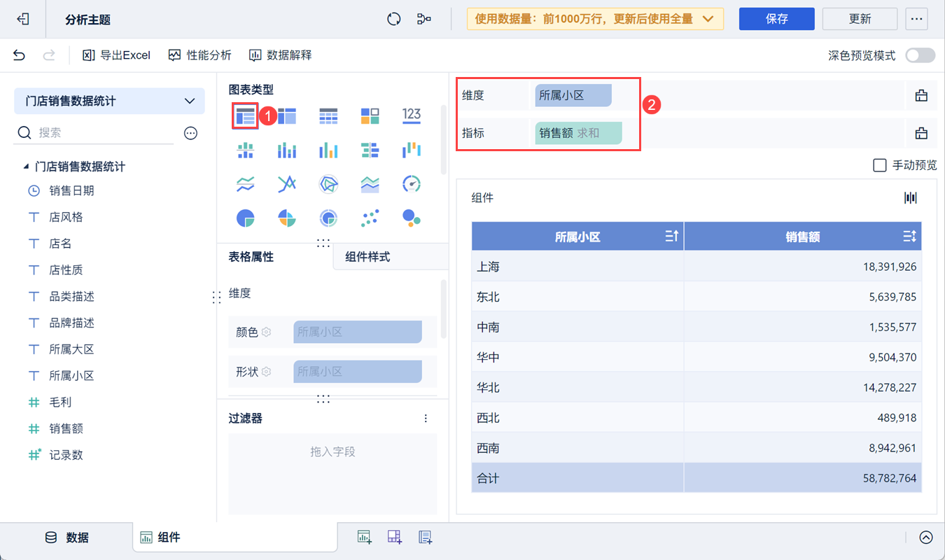Screen dimensions: 945x560
Task: Select the multi-series line chart icon
Action: (x=287, y=184)
